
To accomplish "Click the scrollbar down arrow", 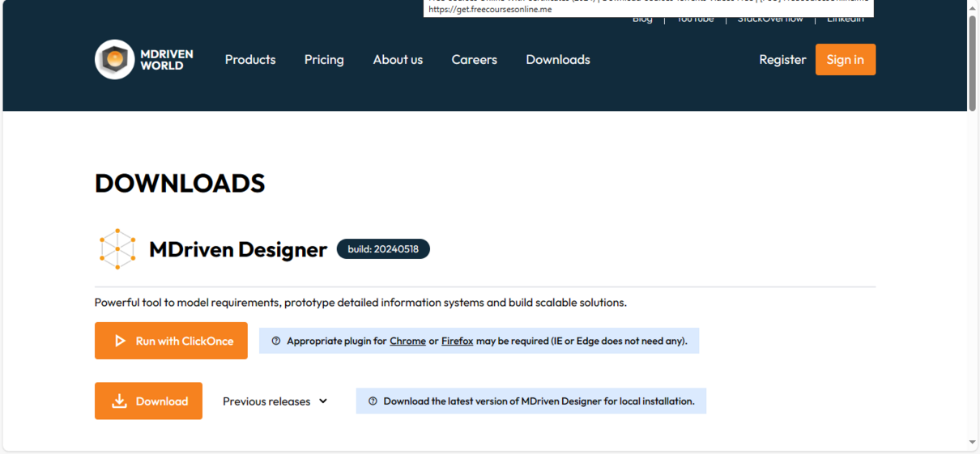I will pyautogui.click(x=973, y=443).
